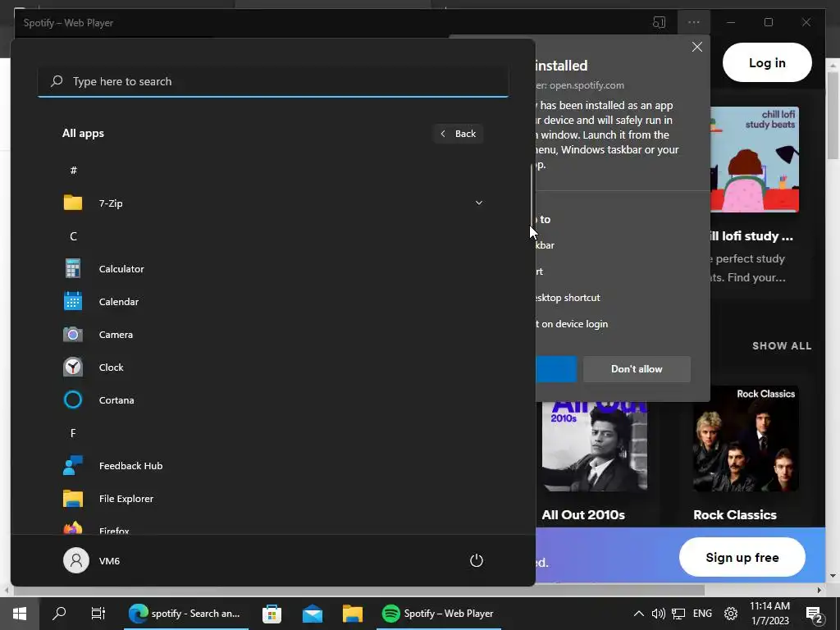Click the Spotify horizontal scrollbar

pyautogui.click(x=359, y=590)
